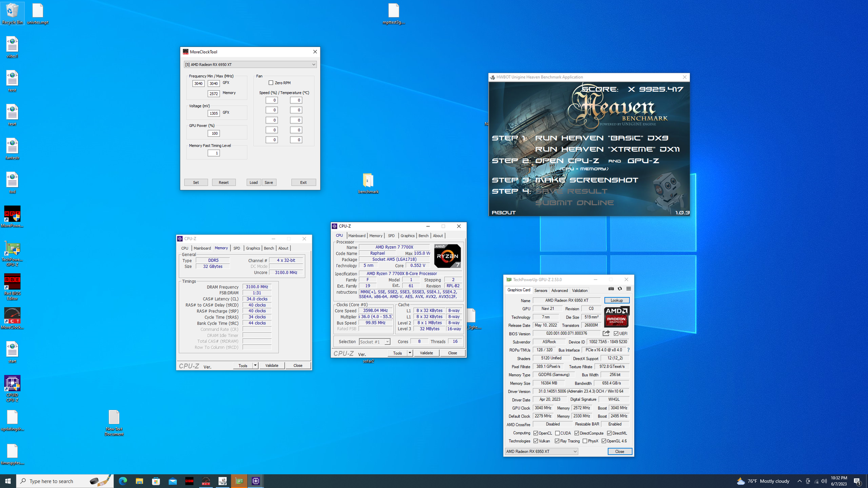Launch the Red BIOS Editor desktop icon
The image size is (868, 488).
[x=12, y=286]
